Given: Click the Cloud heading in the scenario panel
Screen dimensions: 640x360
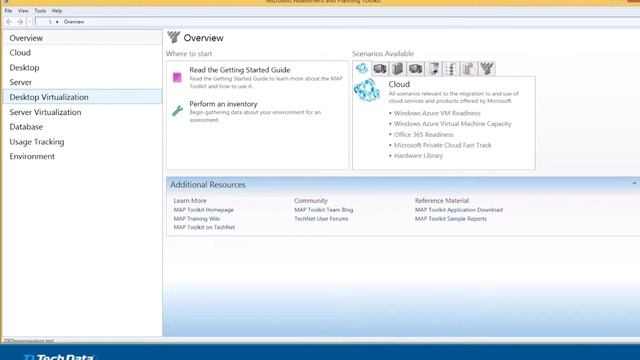Looking at the screenshot, I should [399, 84].
